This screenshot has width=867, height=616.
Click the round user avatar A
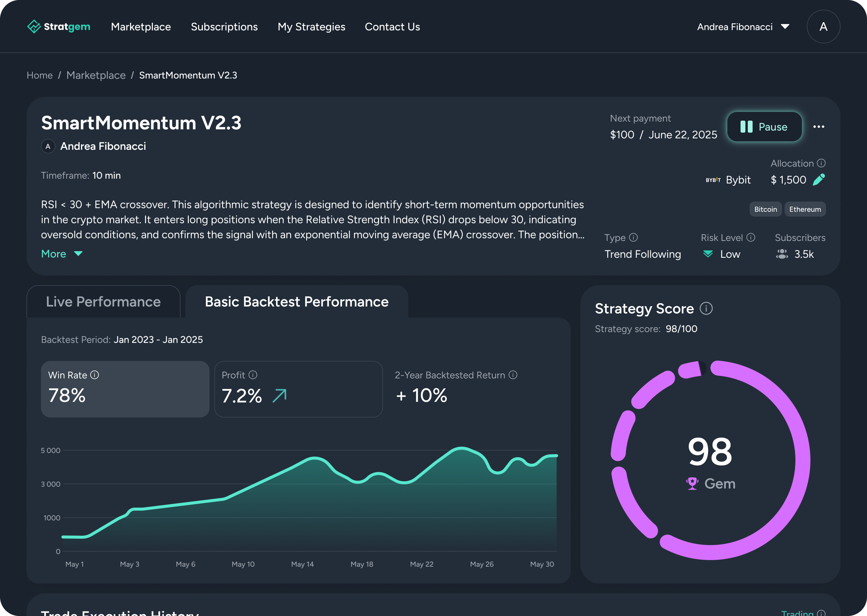click(823, 26)
